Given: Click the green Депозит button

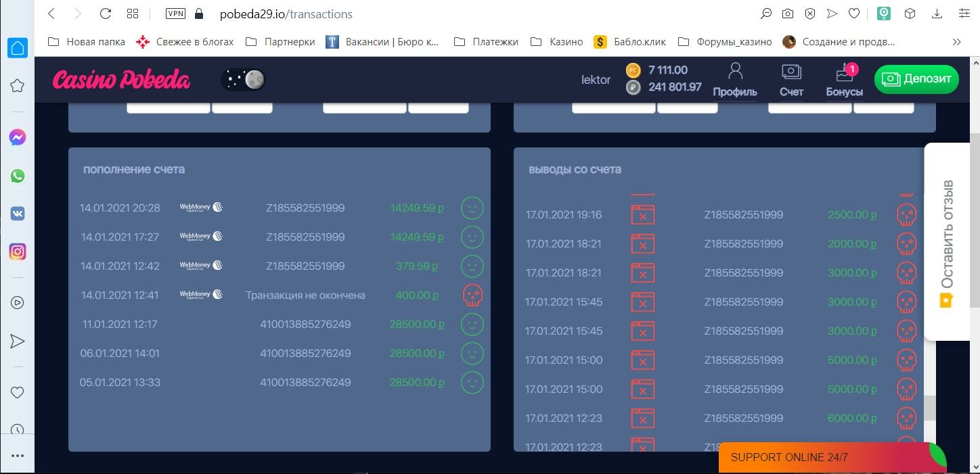Looking at the screenshot, I should (916, 79).
